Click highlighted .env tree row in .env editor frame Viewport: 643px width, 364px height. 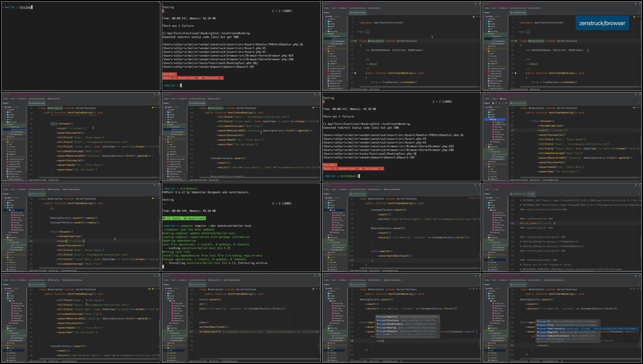click(495, 260)
